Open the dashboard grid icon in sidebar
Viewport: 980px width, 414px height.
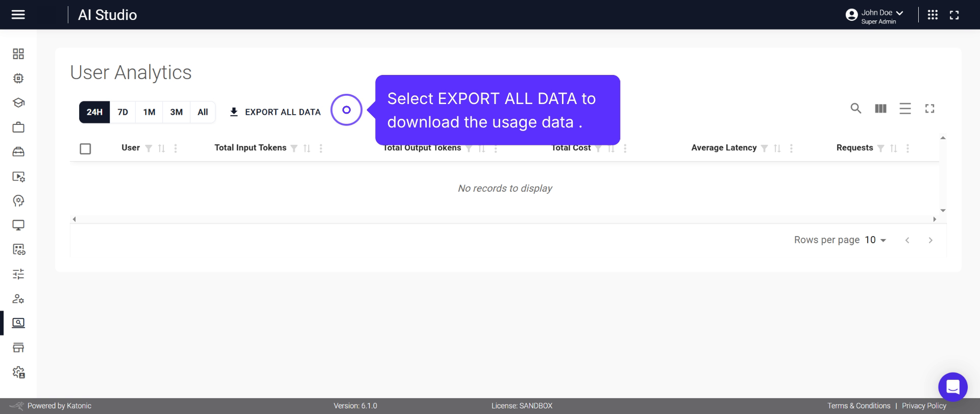(x=18, y=54)
